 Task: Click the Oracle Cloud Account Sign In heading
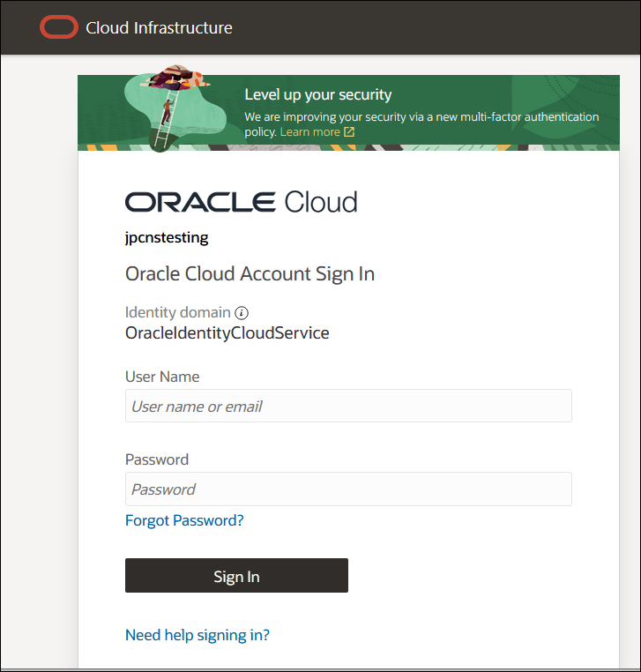250,274
